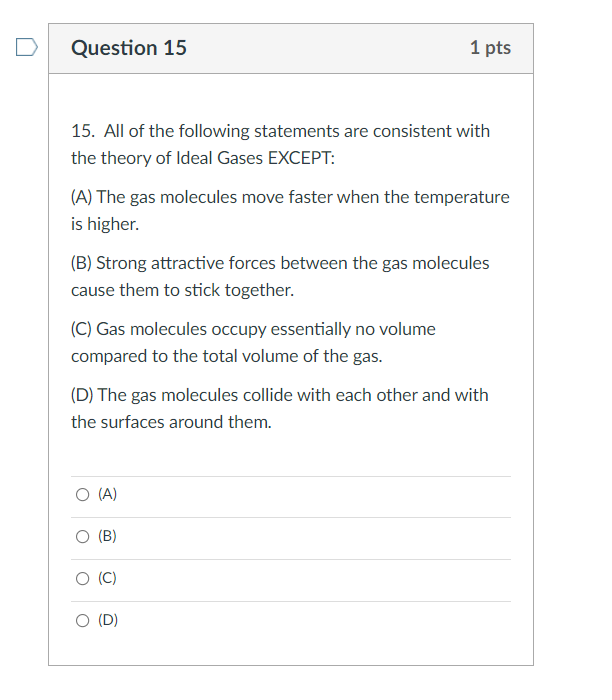Click statement (D) about molecules colliding
Viewport: 612px width, 700px height.
(279, 408)
